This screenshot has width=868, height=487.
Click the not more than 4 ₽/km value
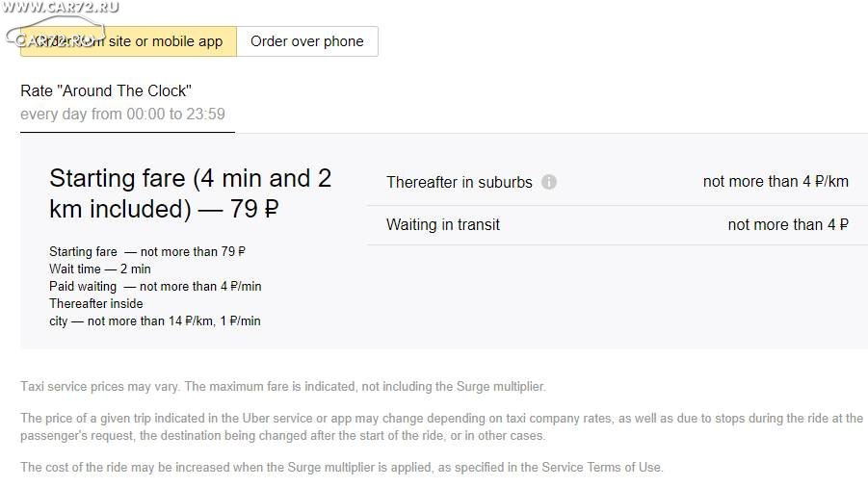tap(776, 181)
